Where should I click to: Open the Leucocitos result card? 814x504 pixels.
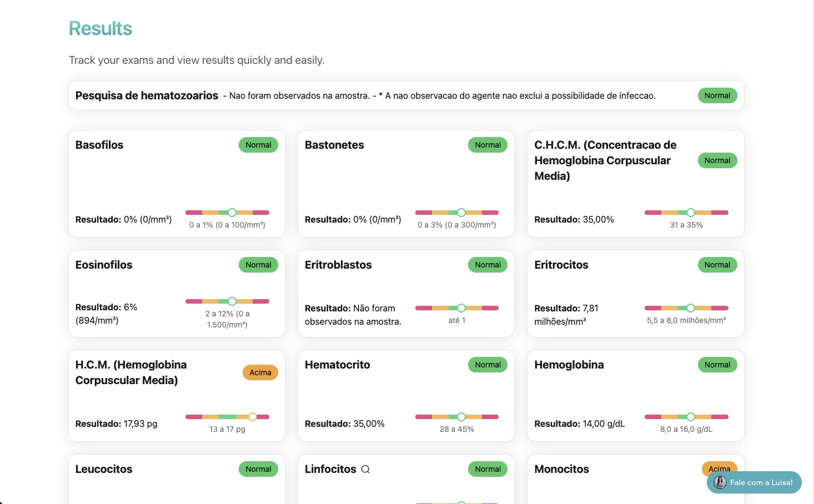177,480
